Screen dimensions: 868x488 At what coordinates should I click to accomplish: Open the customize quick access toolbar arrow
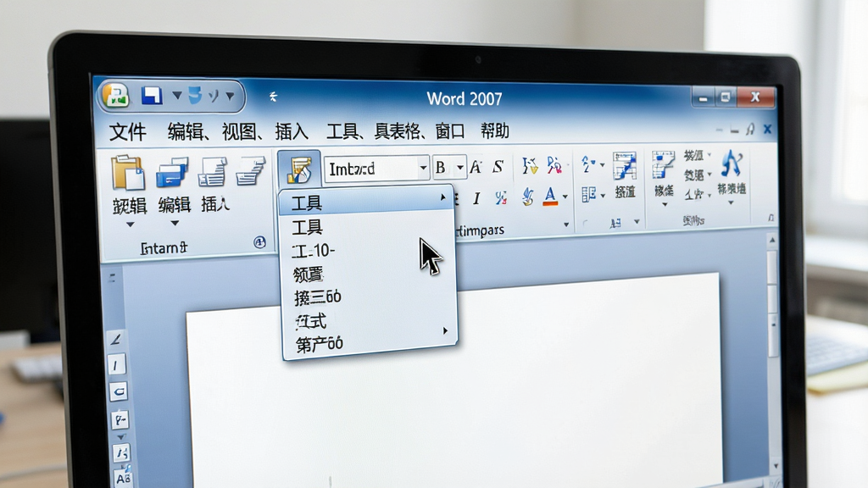click(x=230, y=97)
